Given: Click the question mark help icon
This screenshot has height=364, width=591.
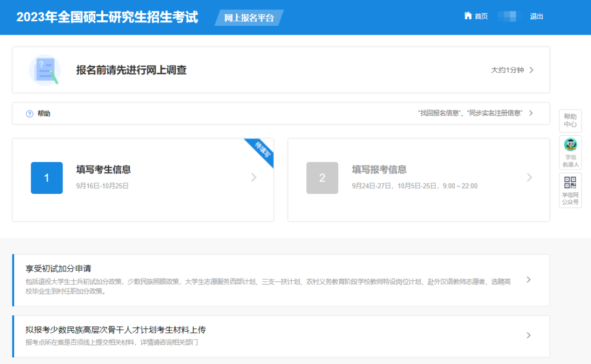Looking at the screenshot, I should coord(30,114).
